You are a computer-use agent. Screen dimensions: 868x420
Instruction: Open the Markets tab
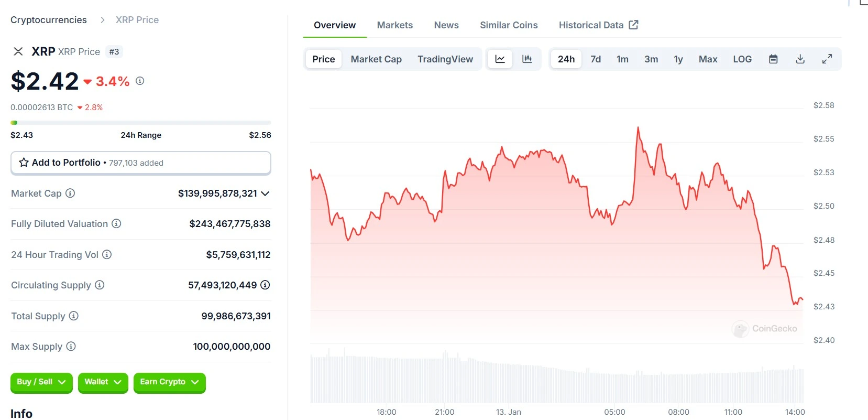pos(395,25)
